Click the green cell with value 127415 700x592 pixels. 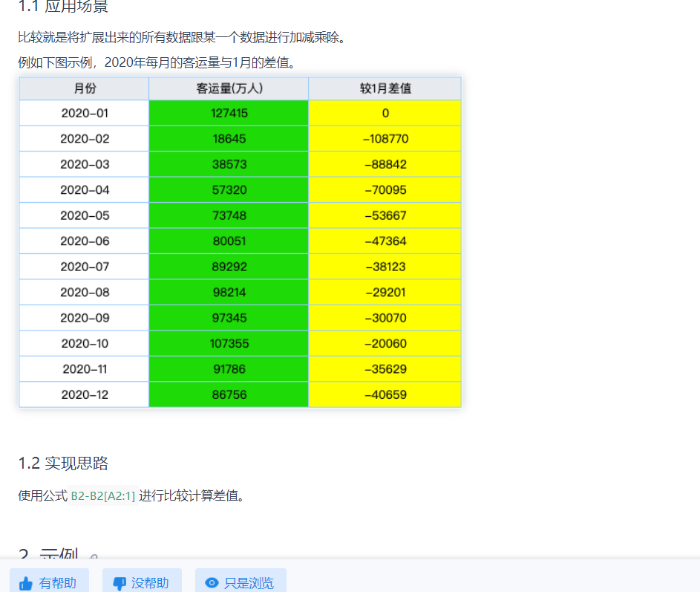(x=229, y=113)
